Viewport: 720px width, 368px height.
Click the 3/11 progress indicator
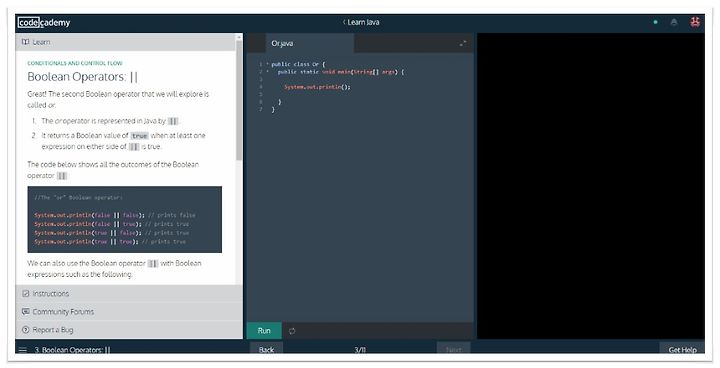click(360, 350)
